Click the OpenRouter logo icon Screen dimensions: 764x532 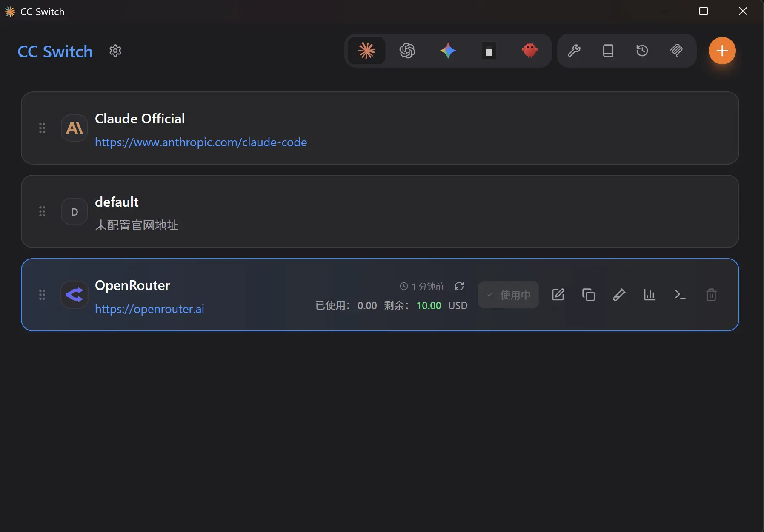pos(74,295)
